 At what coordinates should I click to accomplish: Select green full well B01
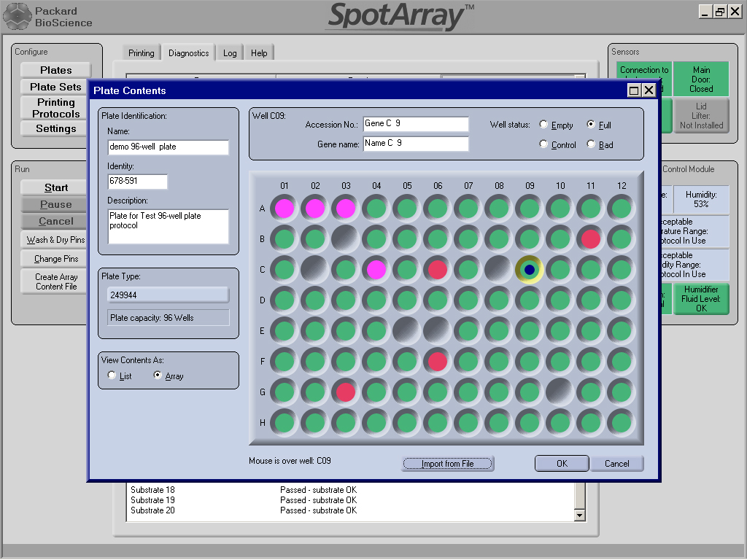point(285,238)
